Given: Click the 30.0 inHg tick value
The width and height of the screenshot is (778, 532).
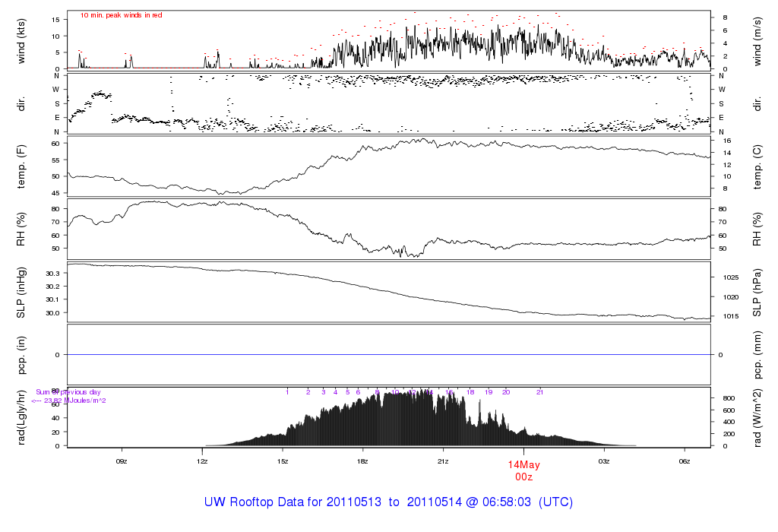Looking at the screenshot, I should [x=52, y=312].
